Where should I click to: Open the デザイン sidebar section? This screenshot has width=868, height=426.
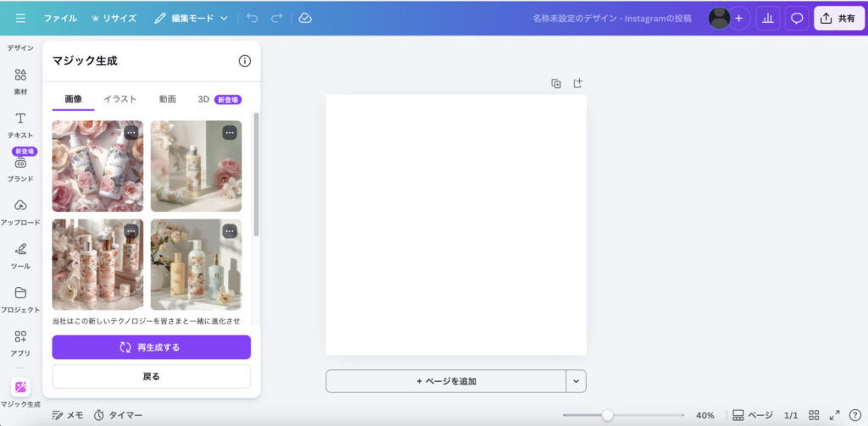coord(20,48)
